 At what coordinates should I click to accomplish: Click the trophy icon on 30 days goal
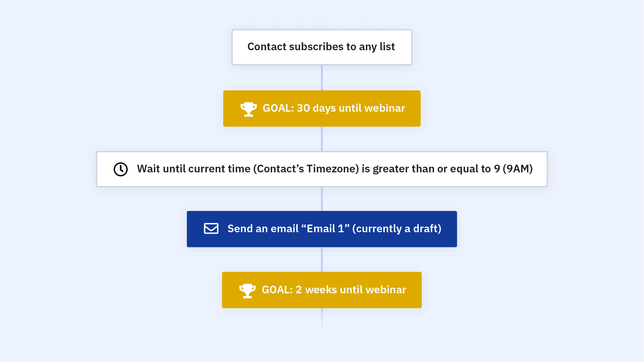pos(249,109)
